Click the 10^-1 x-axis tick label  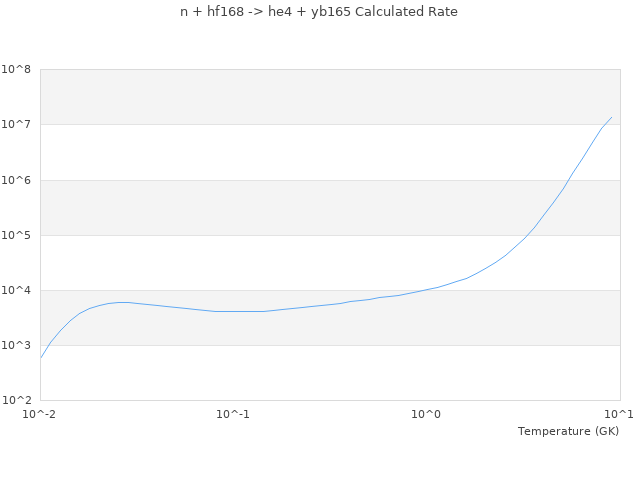[233, 415]
